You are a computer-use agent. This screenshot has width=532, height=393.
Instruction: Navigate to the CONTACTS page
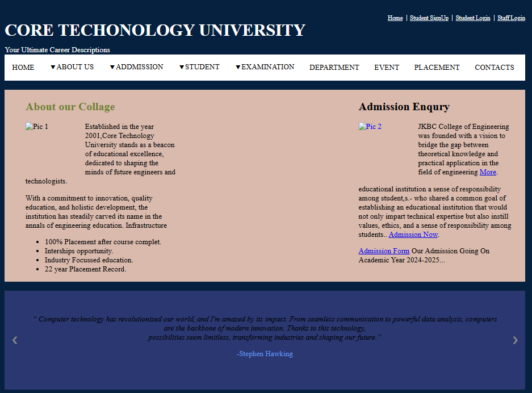[x=494, y=68]
